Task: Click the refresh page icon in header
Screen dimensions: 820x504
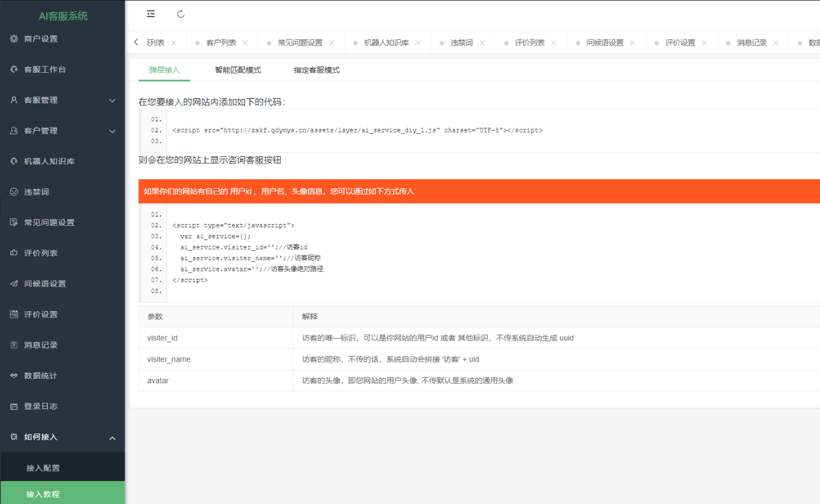Action: 181,14
